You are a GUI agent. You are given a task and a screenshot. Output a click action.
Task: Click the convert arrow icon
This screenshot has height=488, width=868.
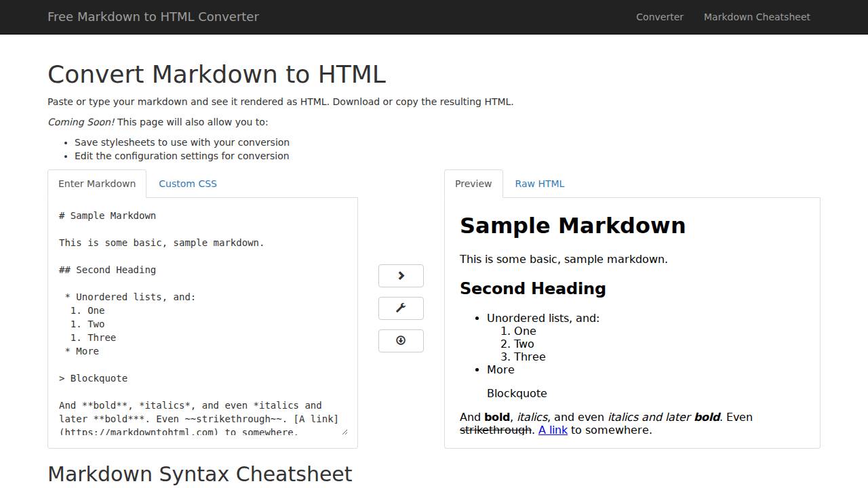tap(401, 275)
